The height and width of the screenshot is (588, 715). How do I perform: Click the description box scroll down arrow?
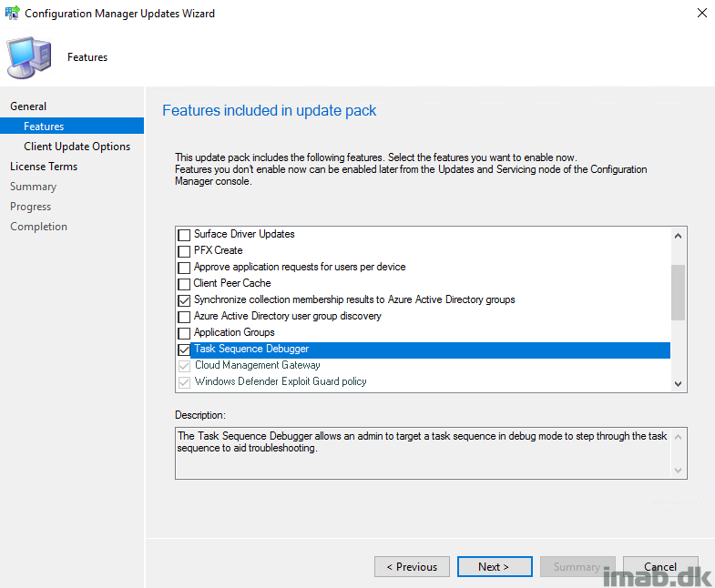(x=678, y=470)
